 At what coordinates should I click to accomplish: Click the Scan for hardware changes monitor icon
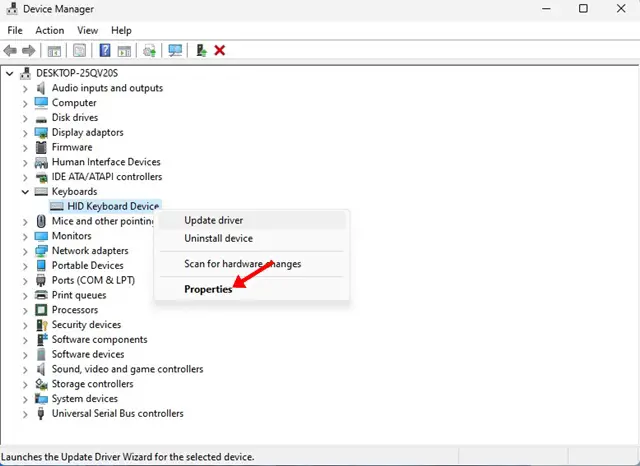pyautogui.click(x=176, y=51)
